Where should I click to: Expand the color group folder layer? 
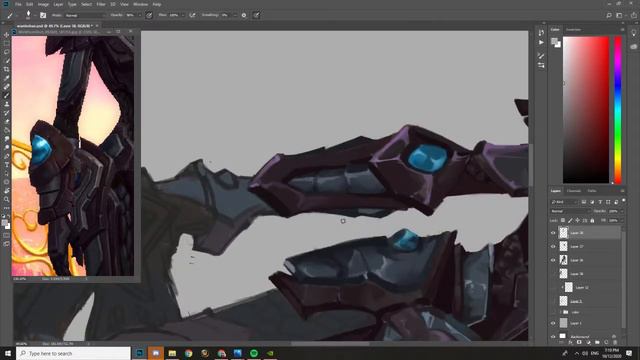tap(561, 312)
